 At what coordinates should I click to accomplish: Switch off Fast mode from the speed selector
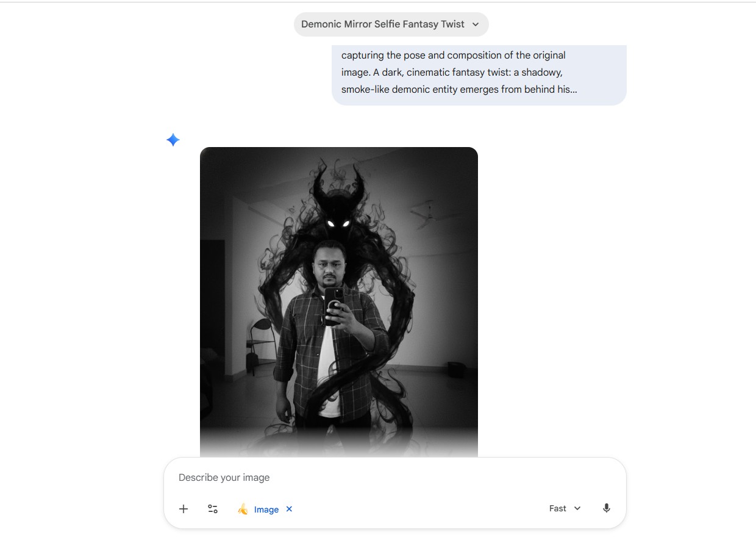click(576, 508)
